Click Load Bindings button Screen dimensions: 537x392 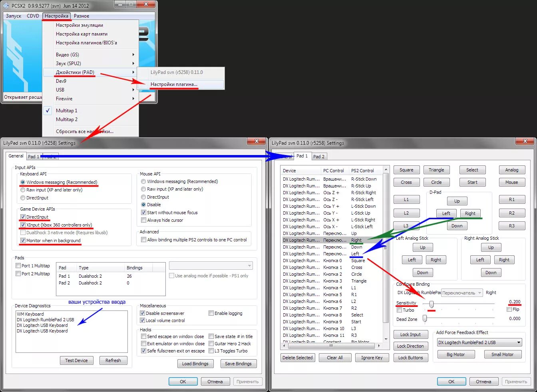click(x=195, y=364)
